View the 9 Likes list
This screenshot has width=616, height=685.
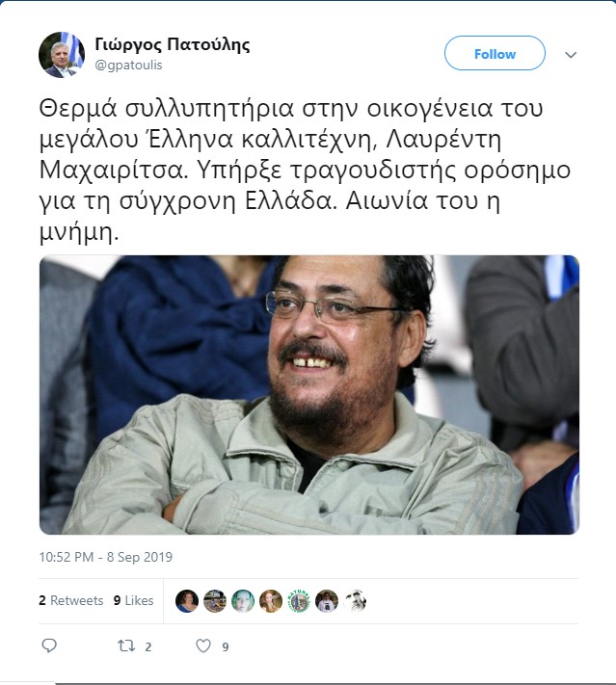coord(133,600)
